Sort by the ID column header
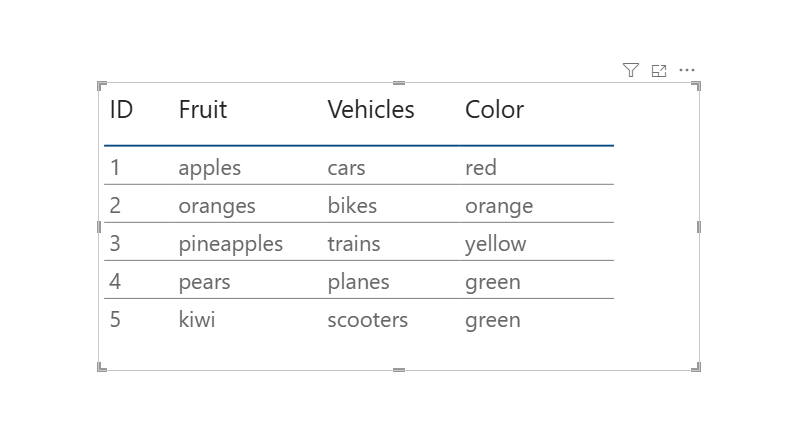789x446 pixels. point(121,110)
